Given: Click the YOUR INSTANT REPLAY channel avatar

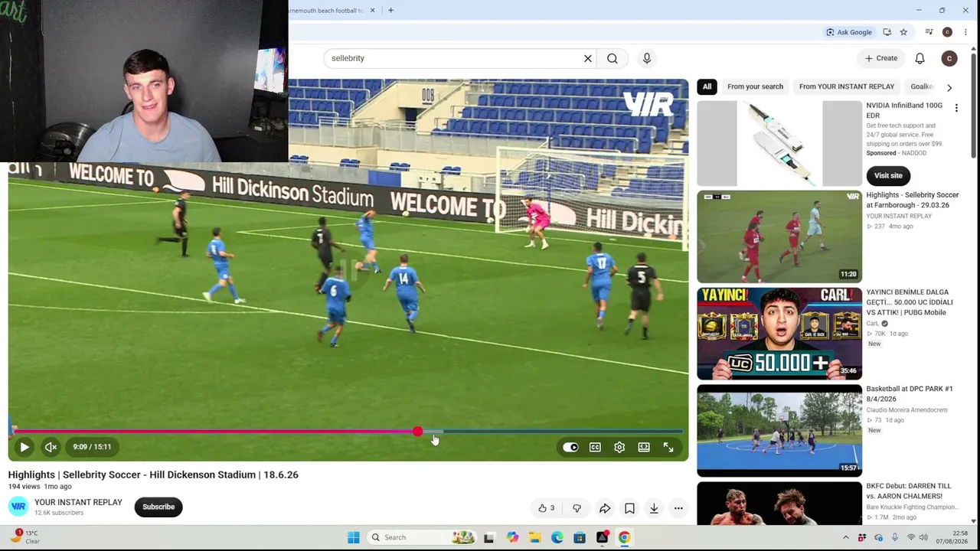Looking at the screenshot, I should point(18,507).
